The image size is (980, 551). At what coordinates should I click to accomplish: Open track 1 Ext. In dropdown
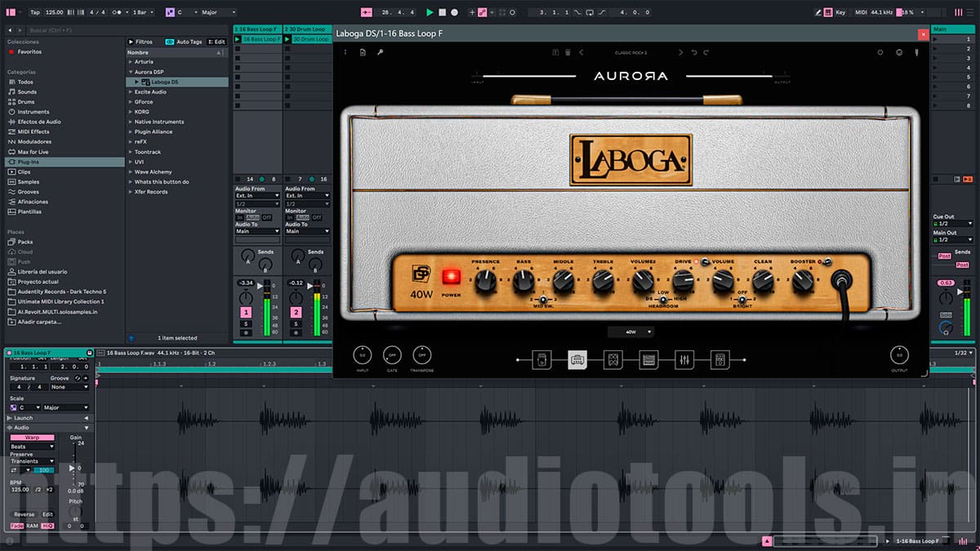(257, 196)
